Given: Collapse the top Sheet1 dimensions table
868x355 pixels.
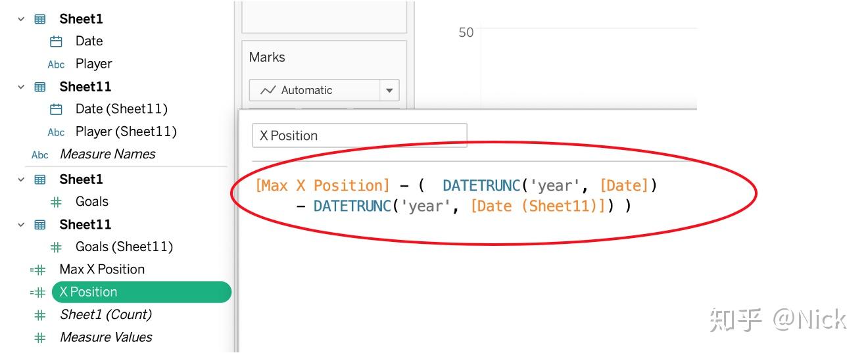Looking at the screenshot, I should click(x=22, y=19).
